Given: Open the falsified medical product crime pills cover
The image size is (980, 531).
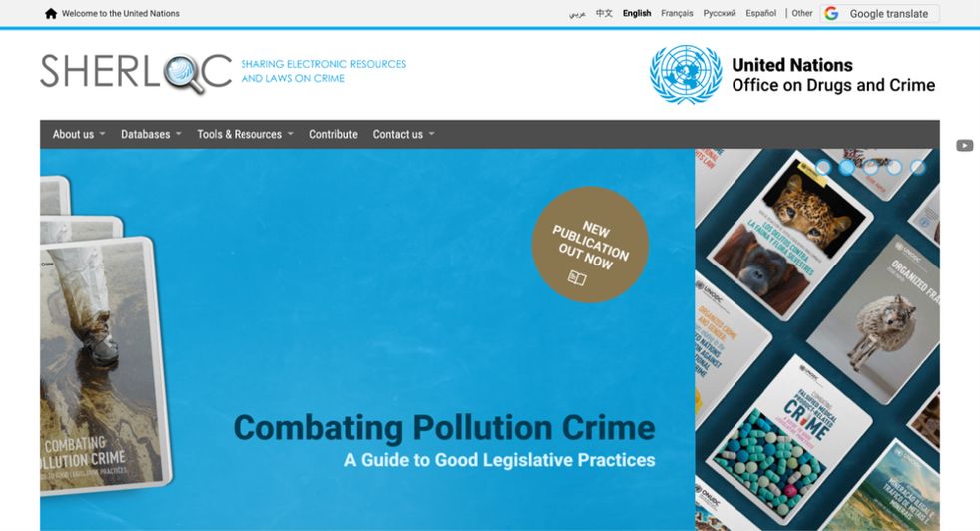Looking at the screenshot, I should pos(788,441).
